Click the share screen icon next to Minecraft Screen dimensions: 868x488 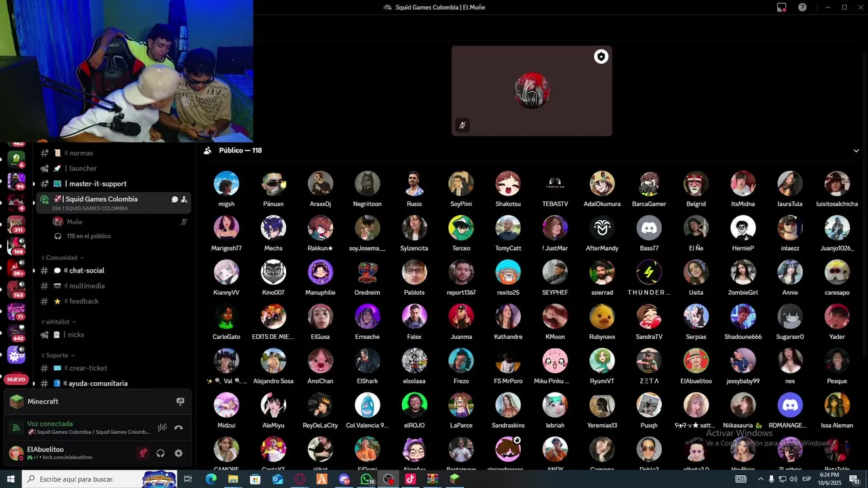tap(180, 401)
